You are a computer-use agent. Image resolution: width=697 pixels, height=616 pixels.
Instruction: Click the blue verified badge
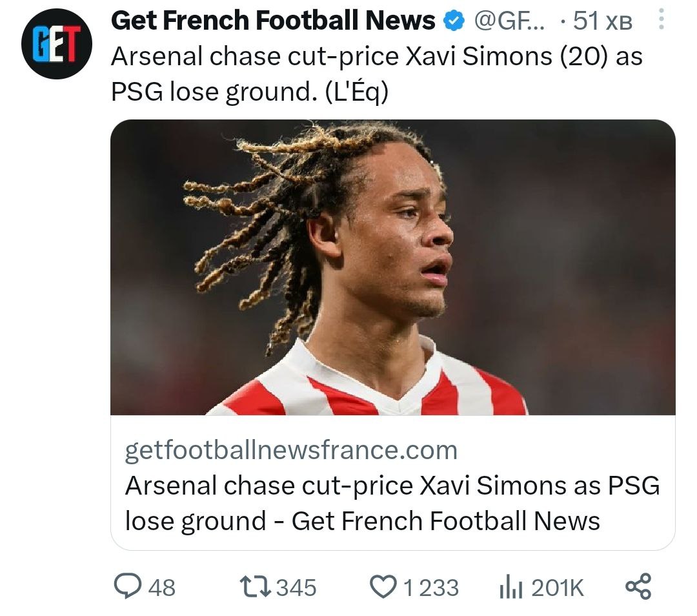[x=456, y=22]
